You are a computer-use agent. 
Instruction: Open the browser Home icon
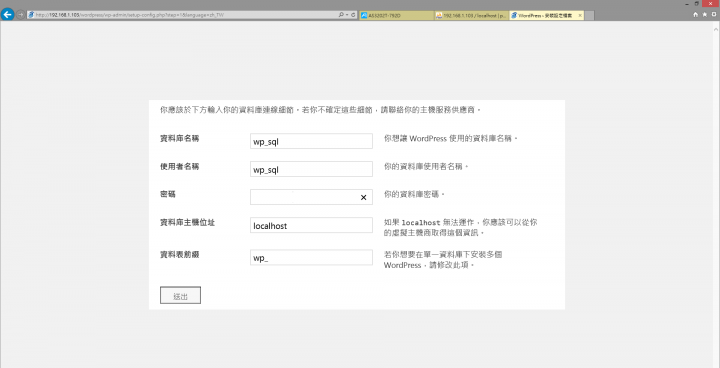[696, 15]
